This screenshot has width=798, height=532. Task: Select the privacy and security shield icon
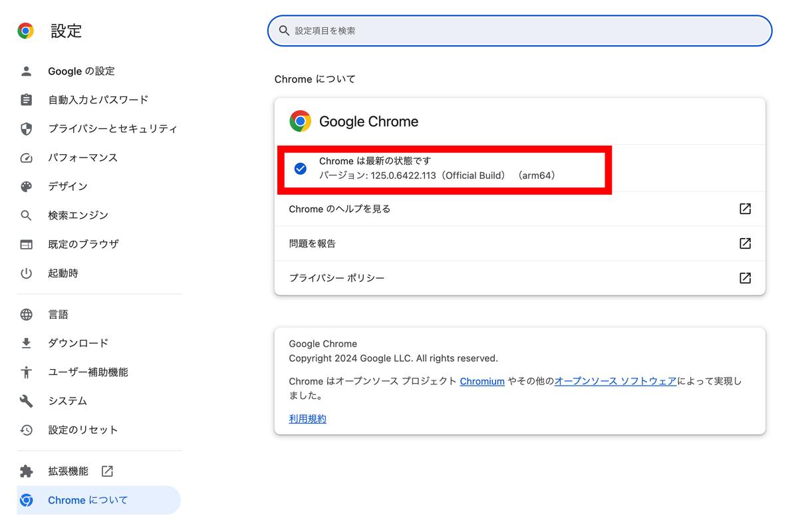point(26,129)
